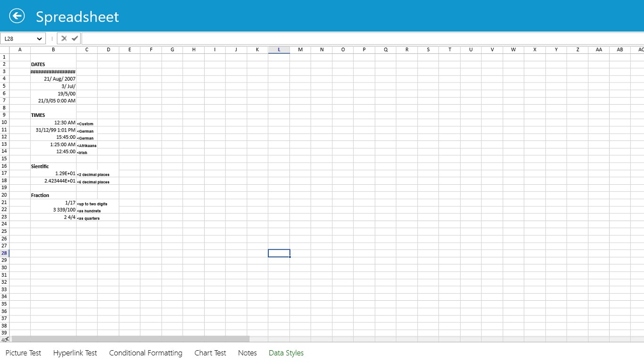Screen dimensions: 644x362
Task: Switch to the Hyperlink Test sheet
Action: coord(75,353)
